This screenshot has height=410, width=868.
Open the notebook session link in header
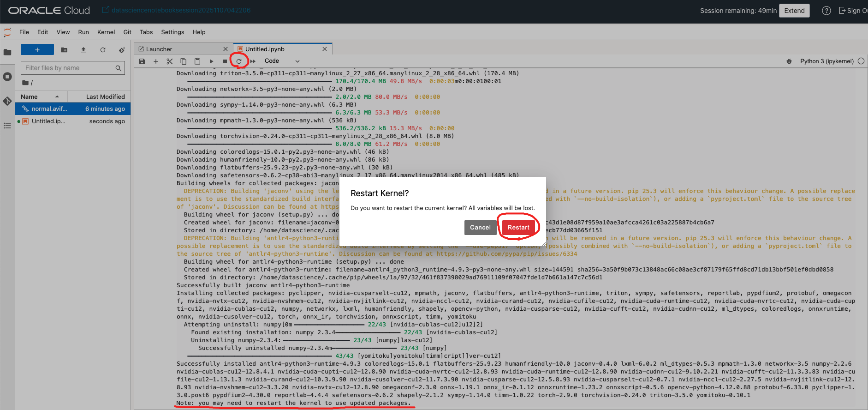coord(176,10)
